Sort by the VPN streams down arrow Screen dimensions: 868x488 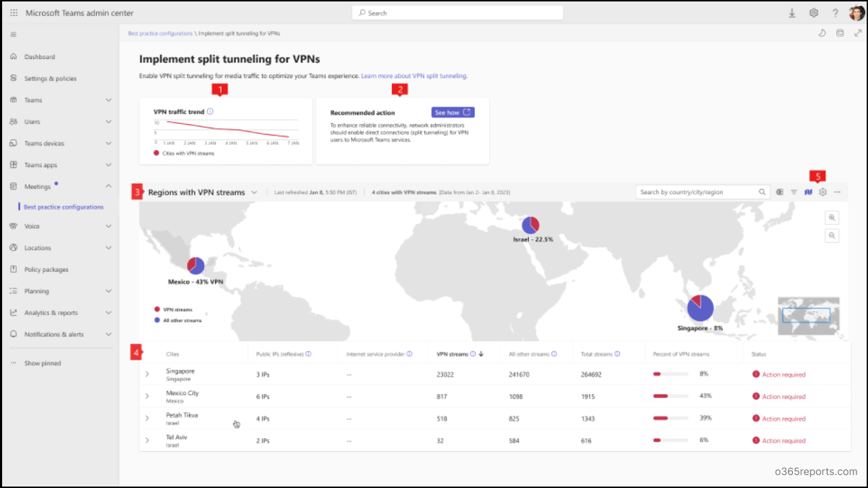point(481,354)
